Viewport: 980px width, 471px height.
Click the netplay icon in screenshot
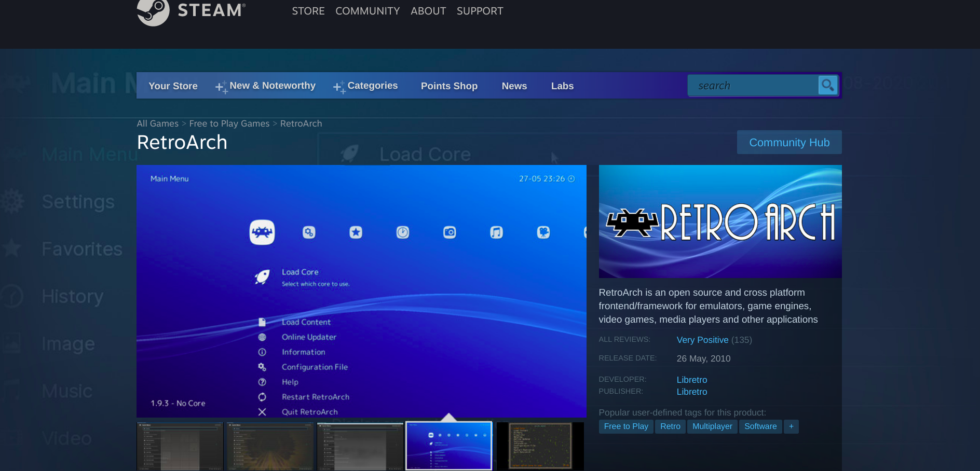(543, 232)
